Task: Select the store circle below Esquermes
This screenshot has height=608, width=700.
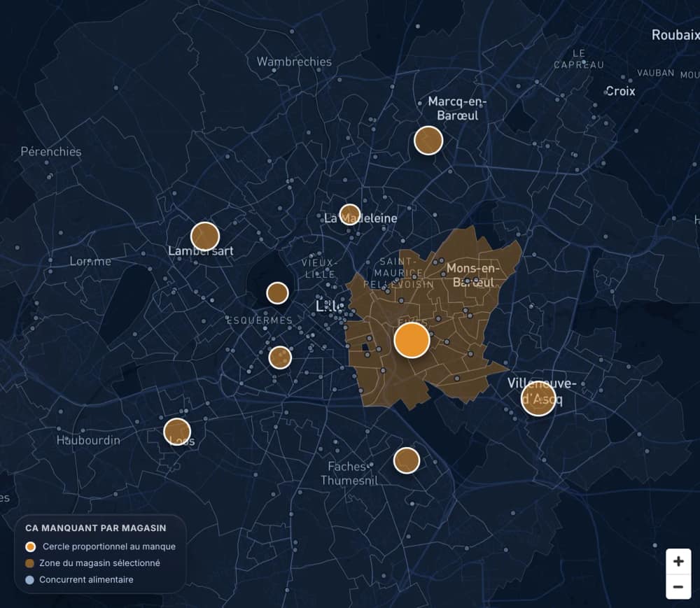Action: pos(280,358)
